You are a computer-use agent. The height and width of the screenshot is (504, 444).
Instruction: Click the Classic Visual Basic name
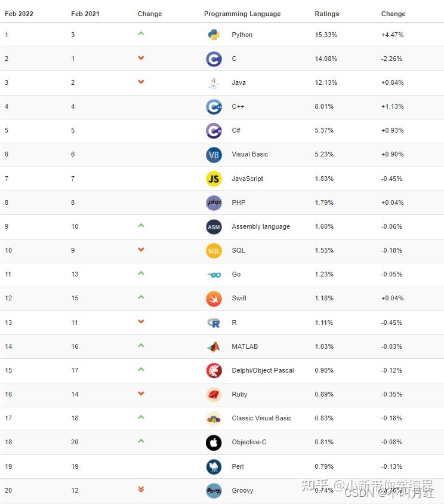pos(261,418)
